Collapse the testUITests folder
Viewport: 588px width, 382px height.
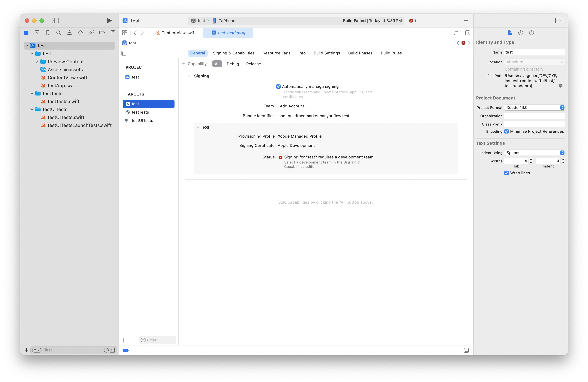pos(32,109)
